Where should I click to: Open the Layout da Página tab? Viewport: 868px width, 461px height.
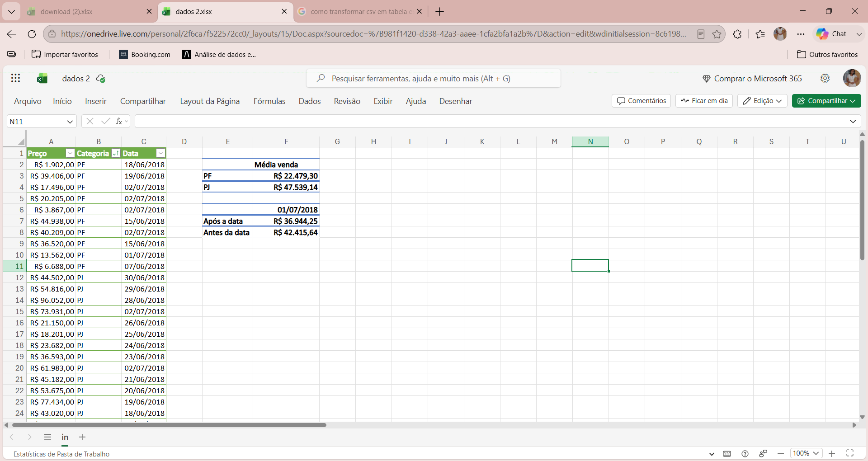210,101
